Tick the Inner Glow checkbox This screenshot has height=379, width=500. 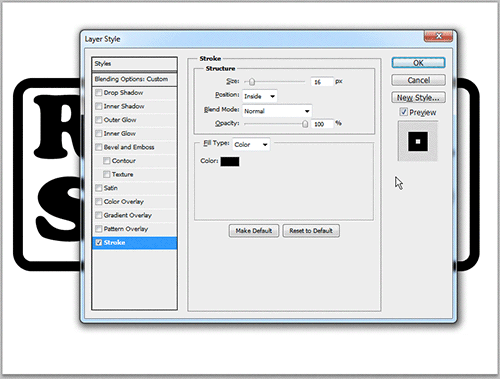(x=99, y=134)
